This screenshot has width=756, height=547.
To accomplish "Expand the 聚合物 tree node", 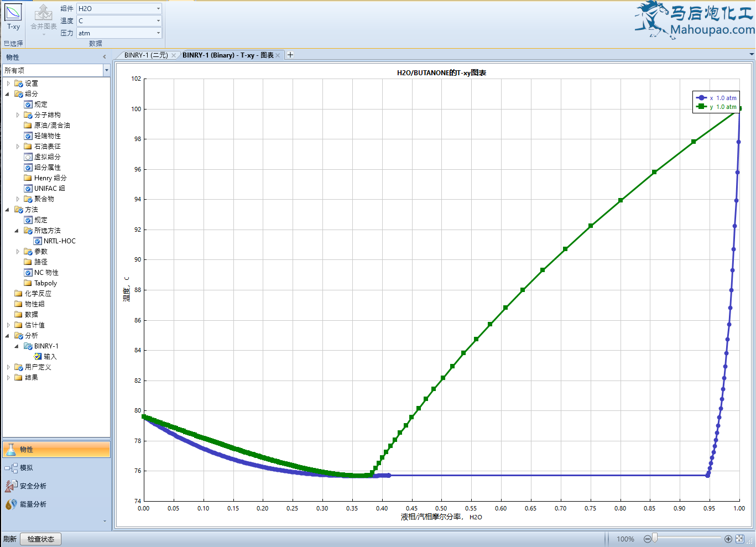I will [18, 199].
